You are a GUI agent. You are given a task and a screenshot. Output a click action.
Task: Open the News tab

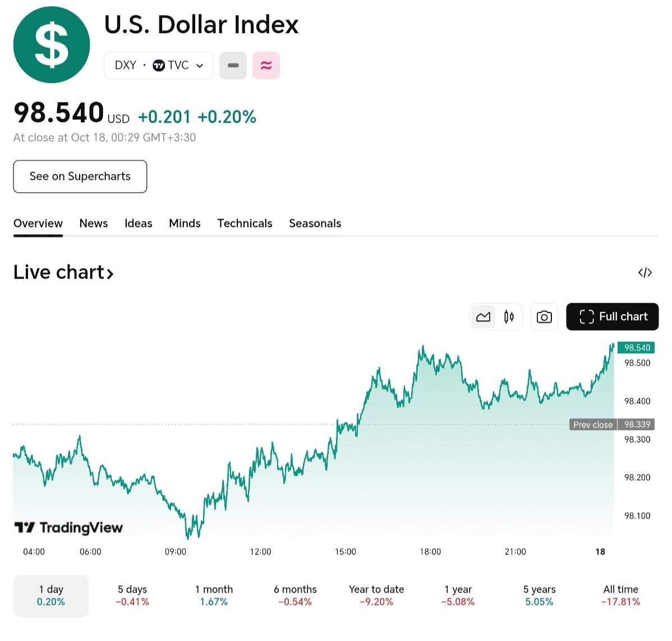click(x=94, y=223)
